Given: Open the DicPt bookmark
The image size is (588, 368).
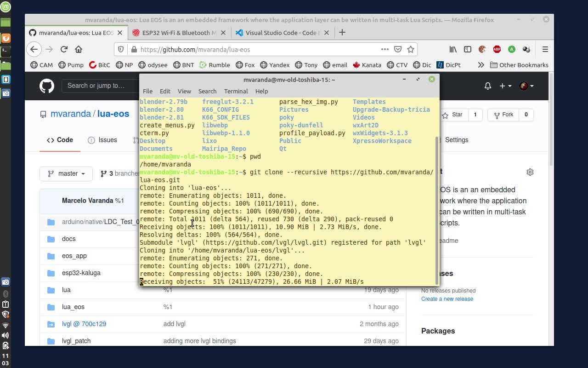Looking at the screenshot, I should coord(448,65).
